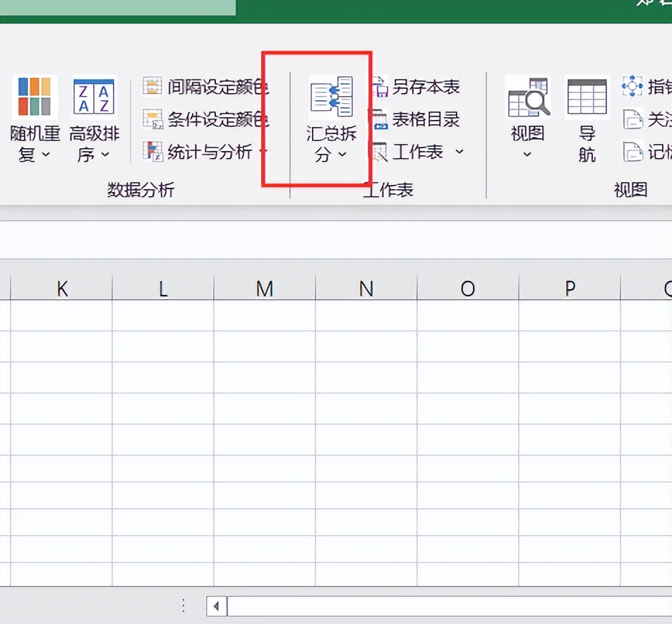Click the scrollbar left arrow
672x624 pixels.
[x=215, y=606]
